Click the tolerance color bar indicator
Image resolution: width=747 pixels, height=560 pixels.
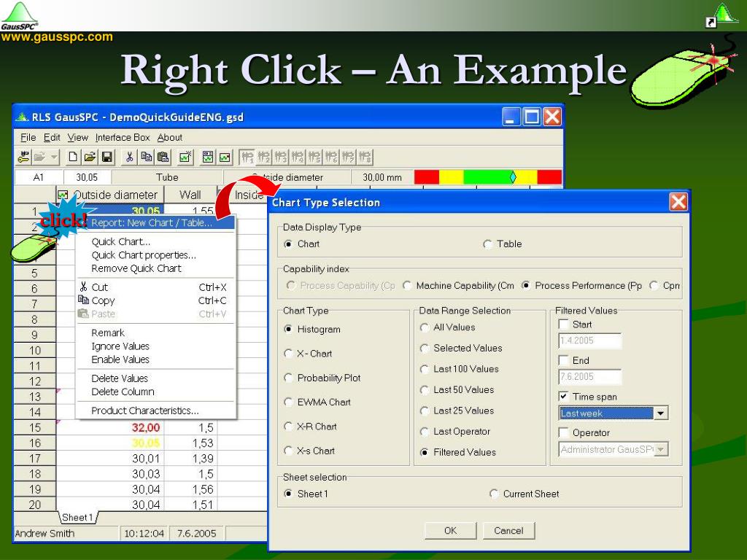click(x=487, y=177)
